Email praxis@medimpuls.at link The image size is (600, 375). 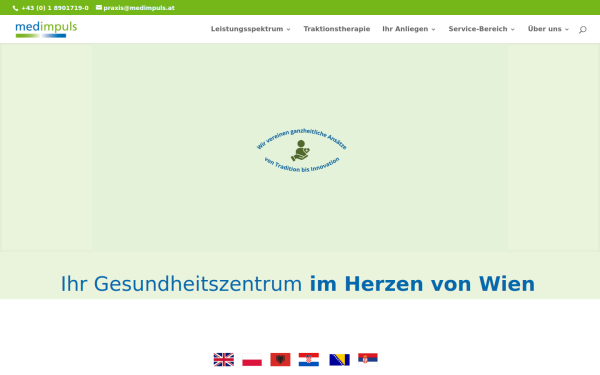tap(139, 8)
